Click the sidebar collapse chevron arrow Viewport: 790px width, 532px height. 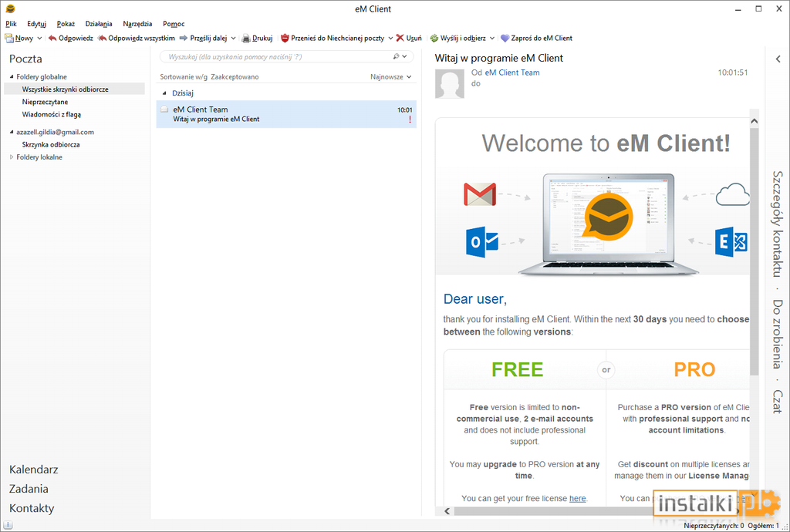point(778,59)
